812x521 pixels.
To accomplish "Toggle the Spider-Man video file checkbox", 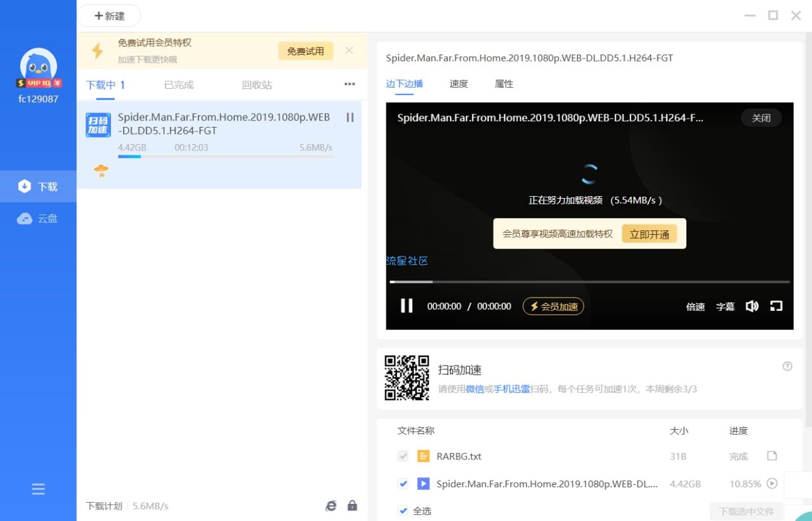I will point(403,484).
